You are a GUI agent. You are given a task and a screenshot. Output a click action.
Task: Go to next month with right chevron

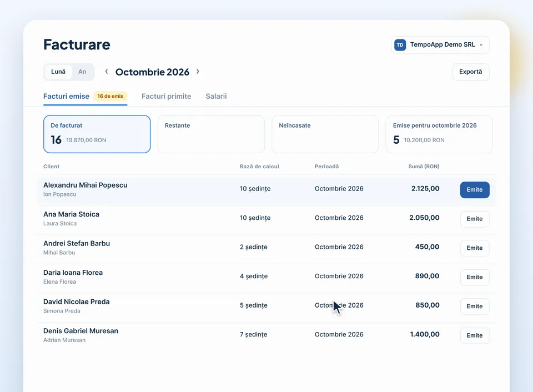pos(198,72)
